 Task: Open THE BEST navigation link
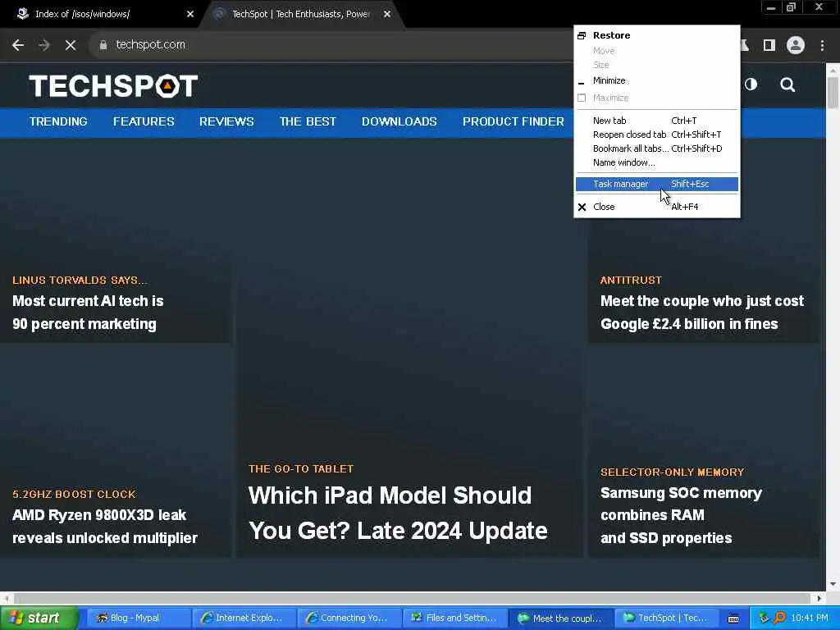tap(308, 121)
